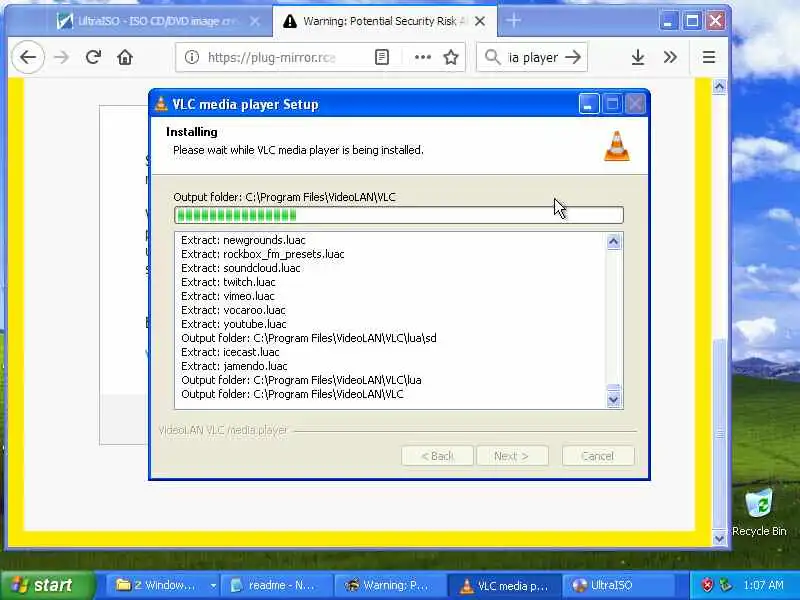Select log line 'Extract: youtube.luac'
The height and width of the screenshot is (600, 800).
(x=234, y=324)
